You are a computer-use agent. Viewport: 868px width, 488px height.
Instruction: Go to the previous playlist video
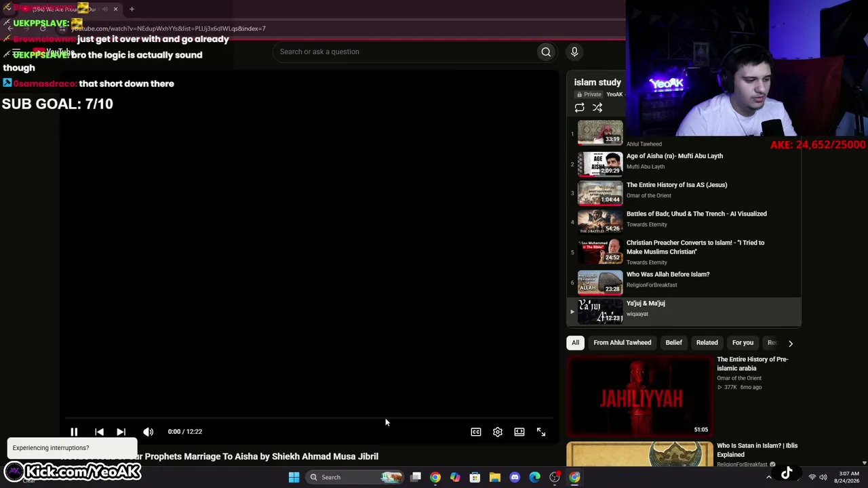coord(99,432)
